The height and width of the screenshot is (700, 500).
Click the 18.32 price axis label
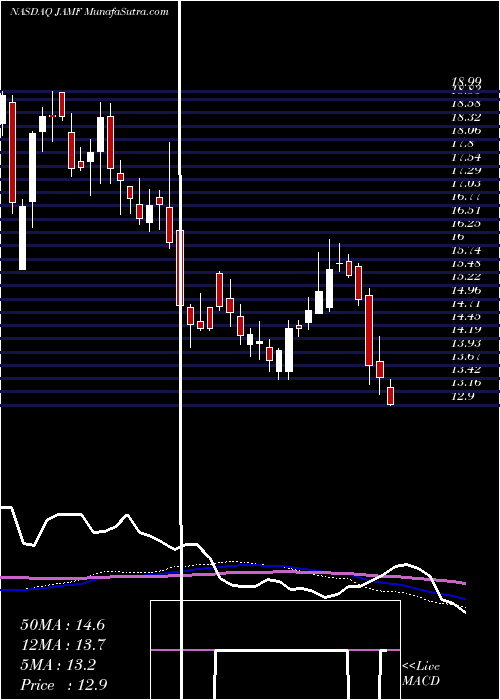tap(466, 117)
